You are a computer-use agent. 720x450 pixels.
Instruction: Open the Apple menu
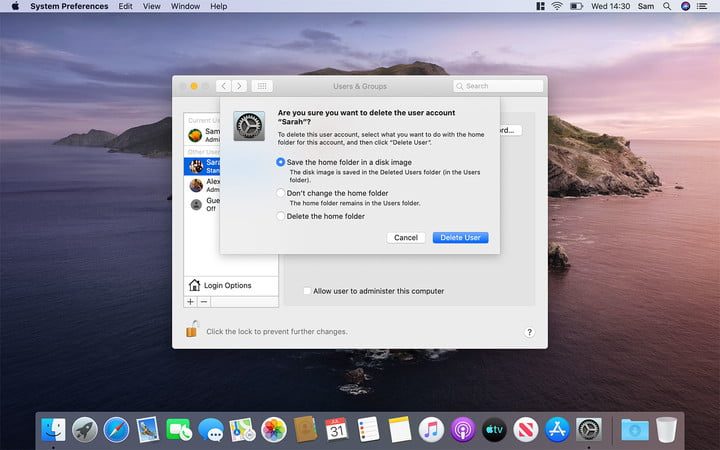tap(15, 6)
